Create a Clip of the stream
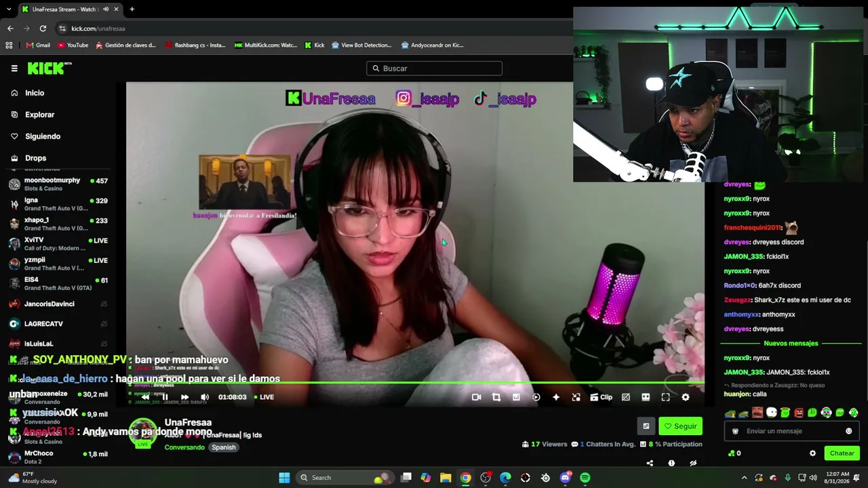This screenshot has height=488, width=868. tap(601, 397)
